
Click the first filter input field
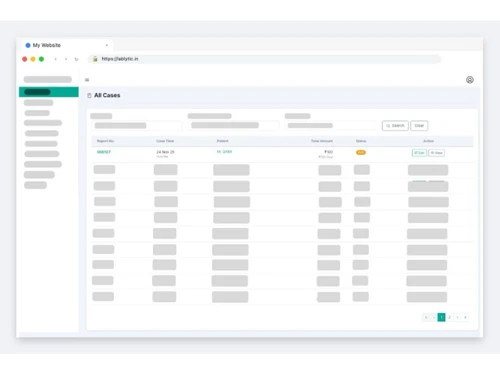point(137,126)
